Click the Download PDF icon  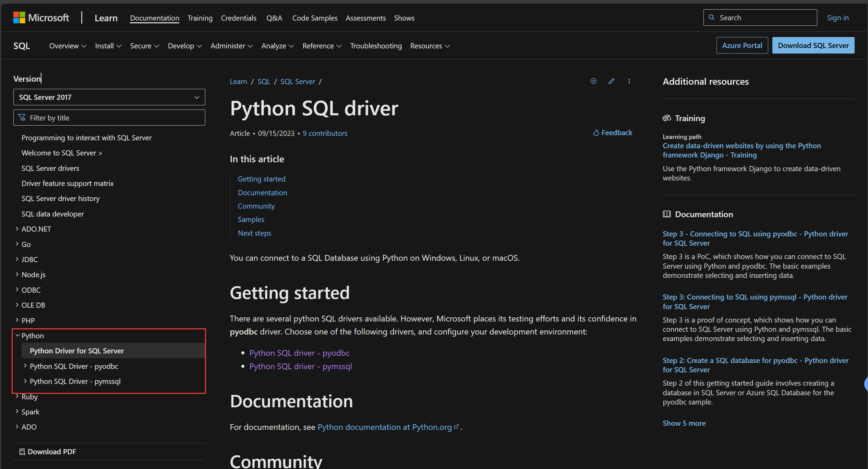coord(22,452)
